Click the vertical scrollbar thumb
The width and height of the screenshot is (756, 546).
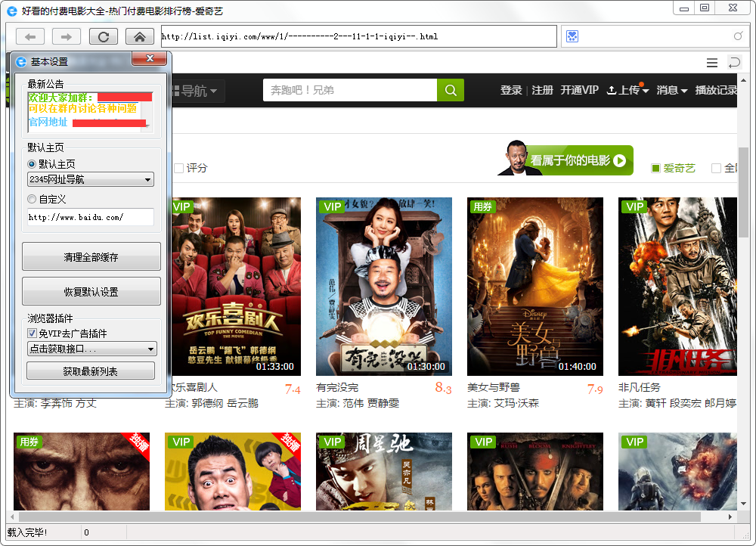tap(743, 192)
